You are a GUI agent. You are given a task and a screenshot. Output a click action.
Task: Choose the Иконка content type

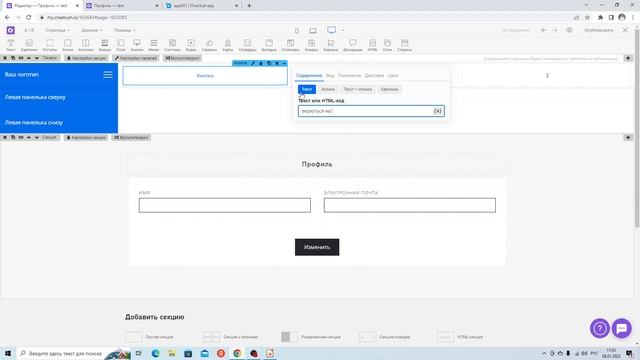click(328, 89)
